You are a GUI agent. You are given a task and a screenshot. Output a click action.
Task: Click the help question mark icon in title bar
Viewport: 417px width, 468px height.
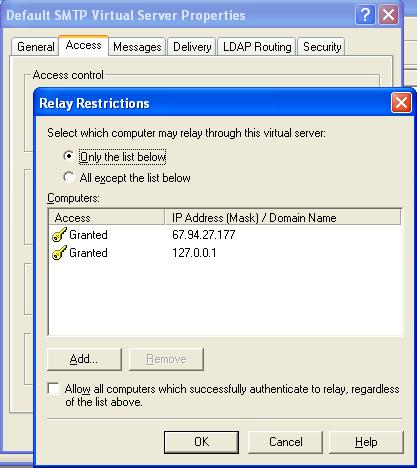pos(365,15)
